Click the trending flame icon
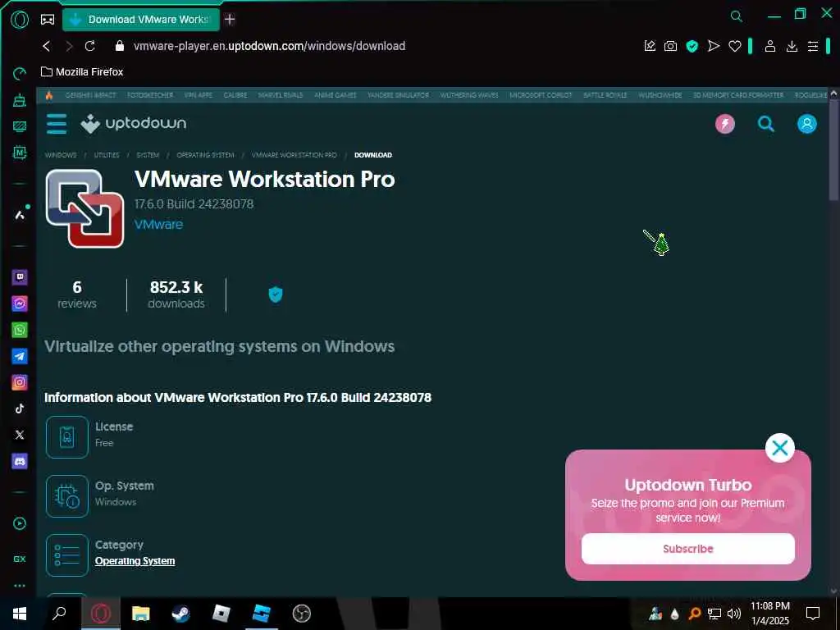This screenshot has height=630, width=840. point(48,95)
